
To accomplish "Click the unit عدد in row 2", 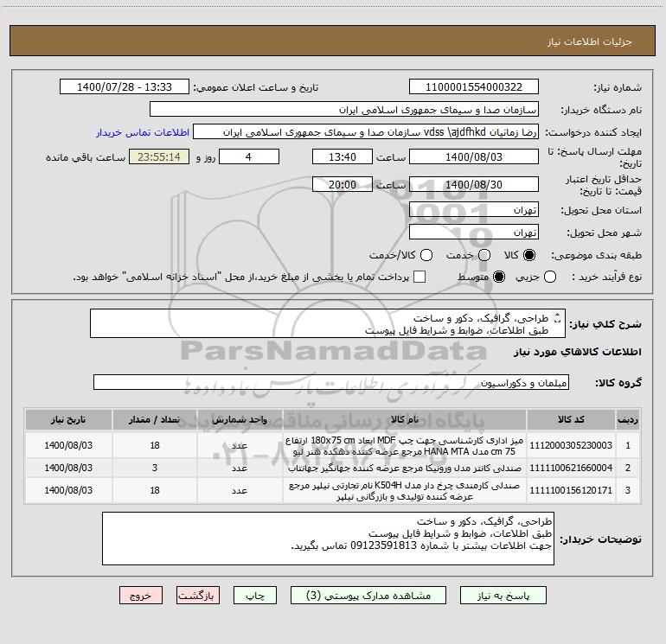I will (x=239, y=468).
